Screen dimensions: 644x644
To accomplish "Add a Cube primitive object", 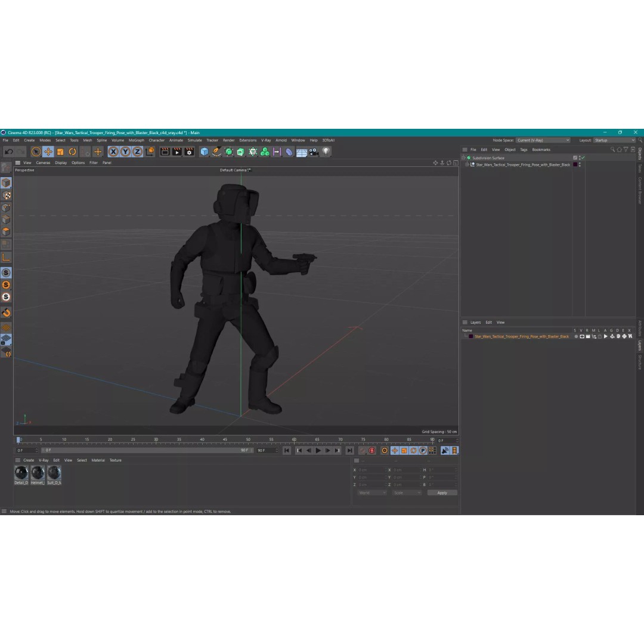I will click(205, 151).
